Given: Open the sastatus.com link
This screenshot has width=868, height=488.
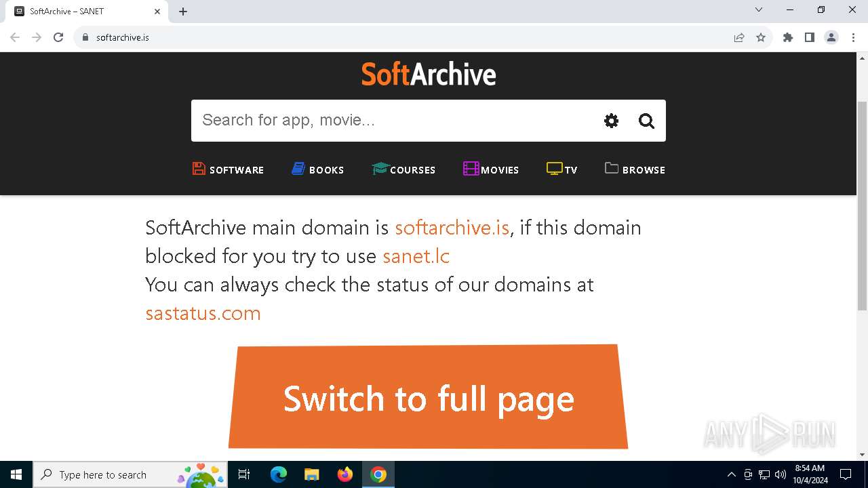Looking at the screenshot, I should point(203,312).
